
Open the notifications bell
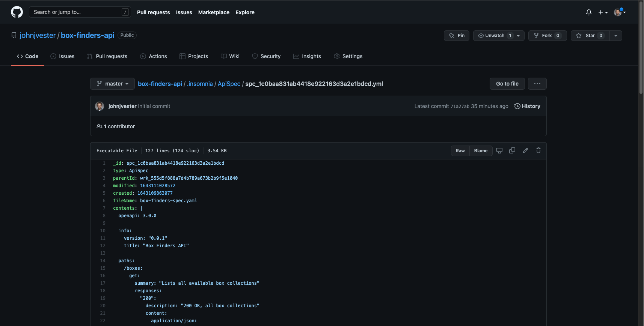point(588,12)
